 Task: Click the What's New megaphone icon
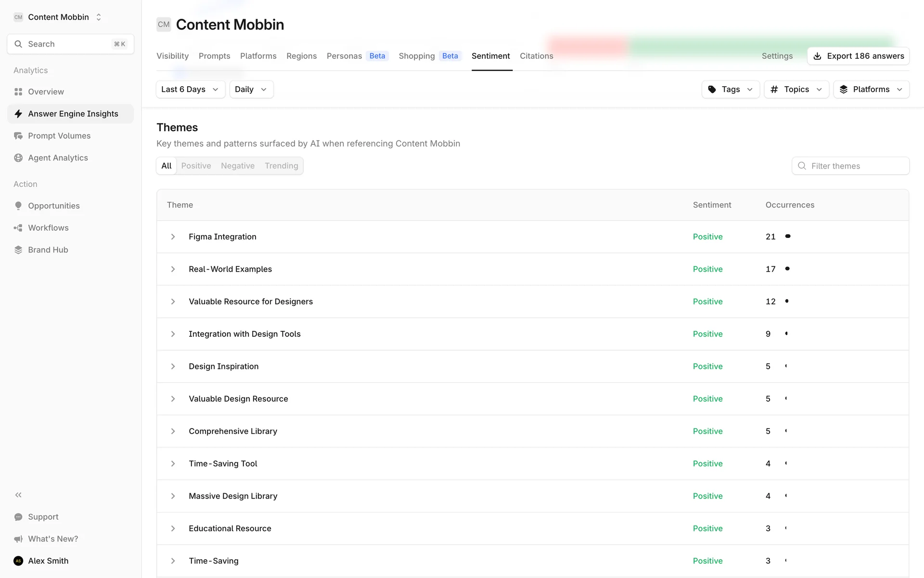[18, 539]
